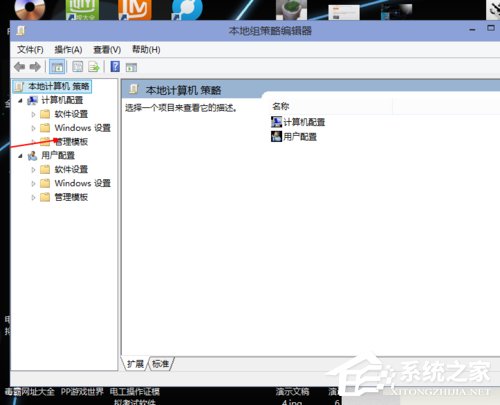The width and height of the screenshot is (500, 405).
Task: Minimize the 本地组策略编辑器 window
Action: tap(472, 30)
